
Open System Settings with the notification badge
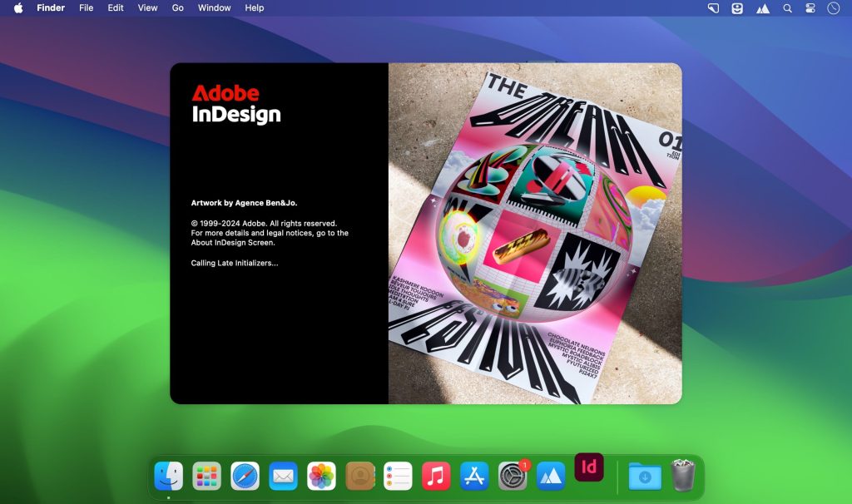(513, 477)
